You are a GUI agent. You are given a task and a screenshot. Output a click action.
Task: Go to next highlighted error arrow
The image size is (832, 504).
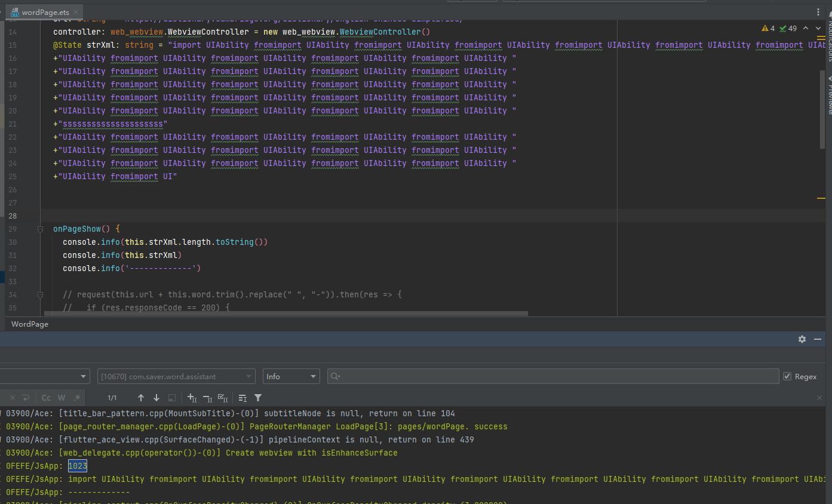pyautogui.click(x=818, y=28)
